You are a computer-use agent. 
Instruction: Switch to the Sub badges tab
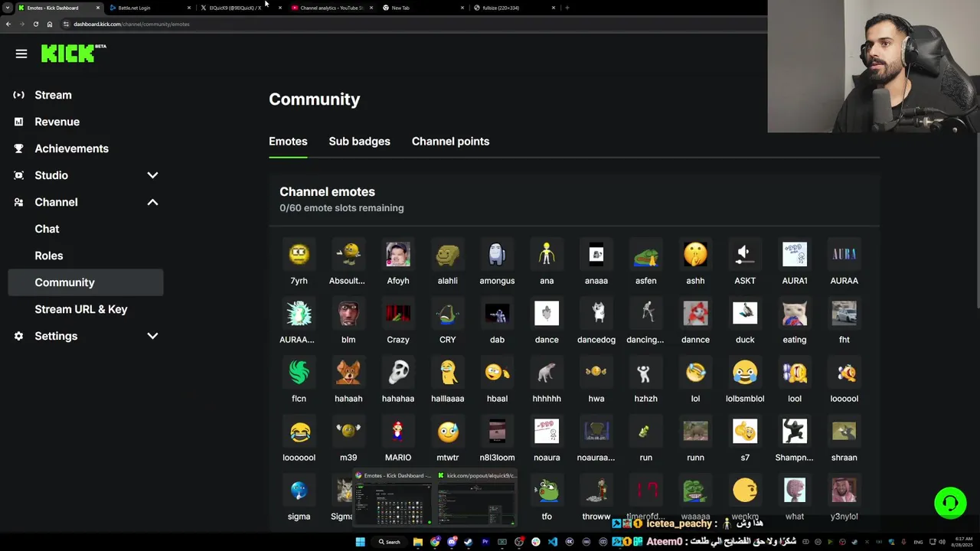click(x=359, y=141)
